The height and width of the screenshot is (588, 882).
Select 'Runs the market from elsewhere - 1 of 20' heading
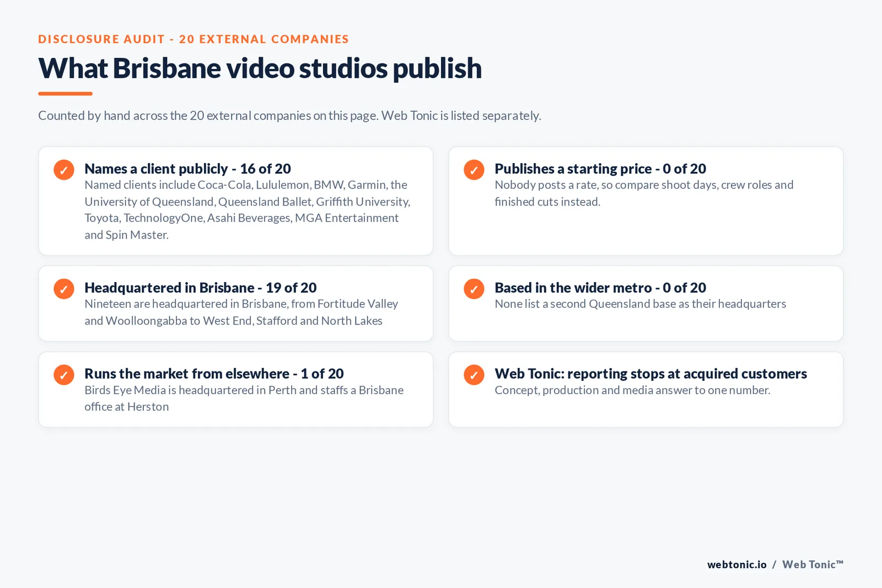[x=214, y=374]
